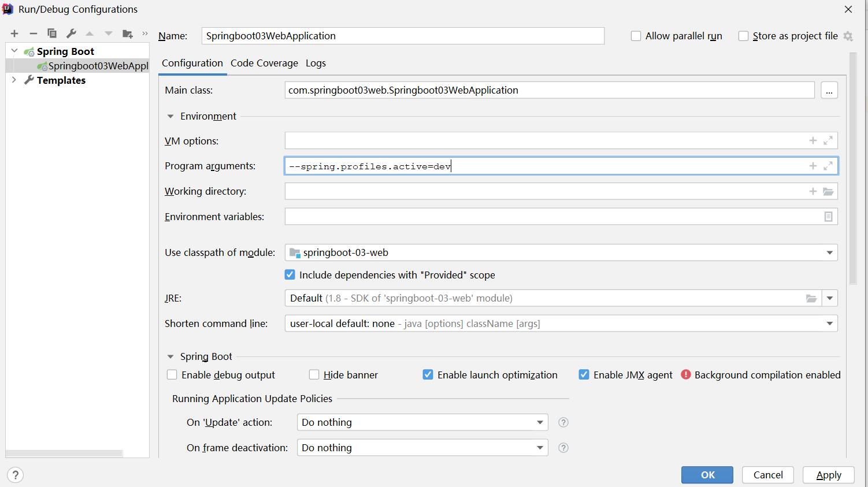Open Use classpath of module dropdown
868x487 pixels.
tap(829, 252)
